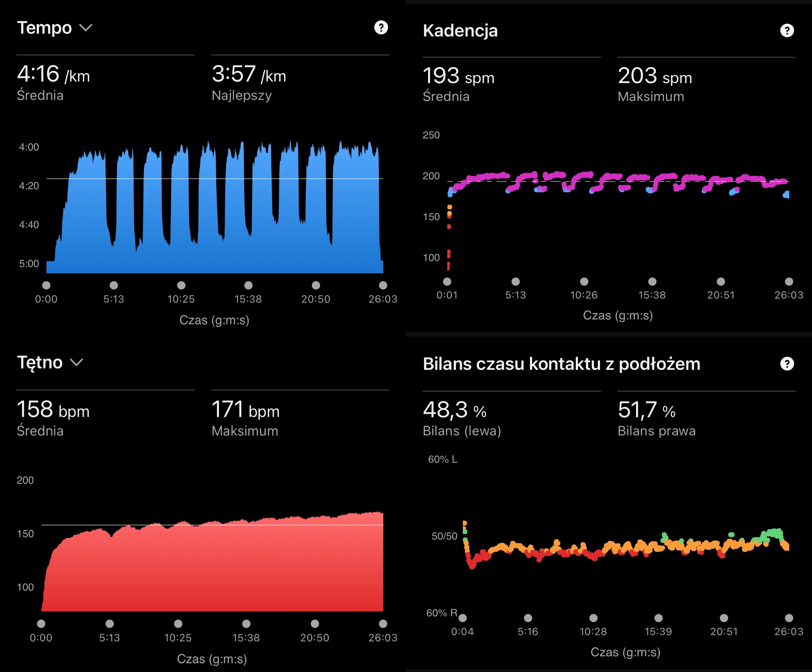This screenshot has height=672, width=812.
Task: Tap the 203 spm maximum cadence value
Action: point(655,76)
